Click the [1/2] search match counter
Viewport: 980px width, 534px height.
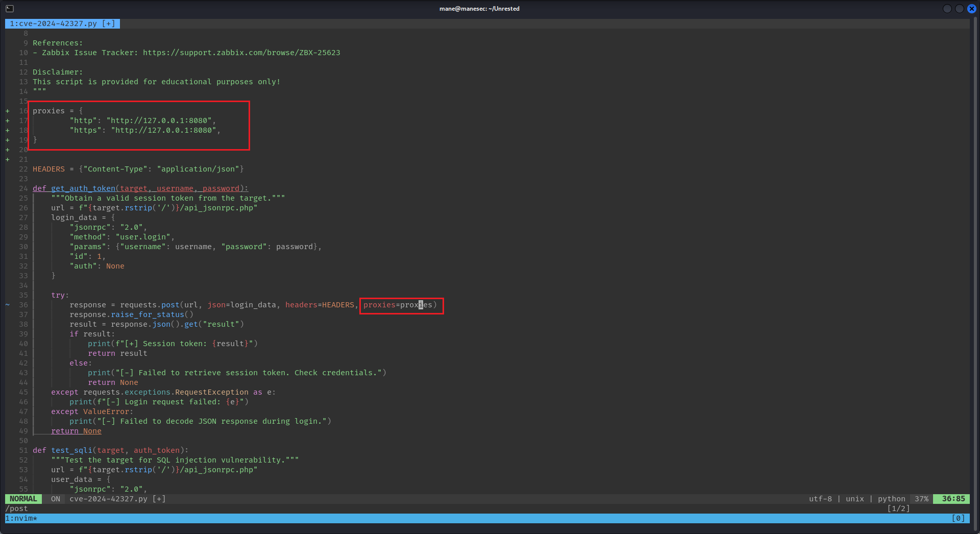(x=898, y=508)
